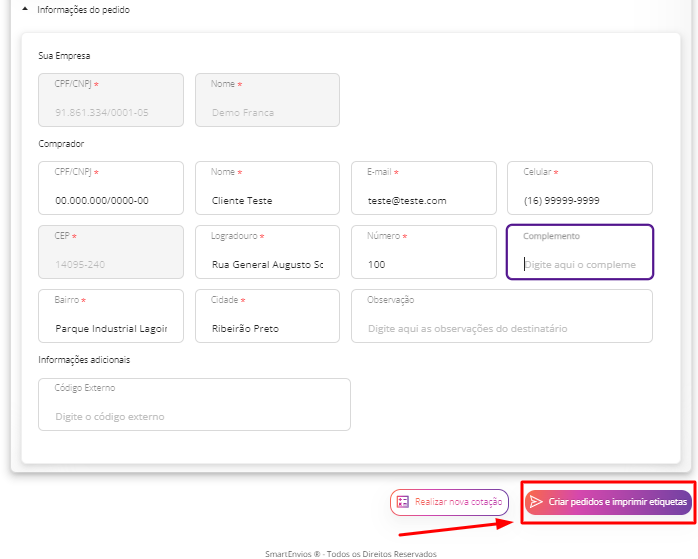Edit the Comprador Nome field with Cliente Teste
The height and width of the screenshot is (559, 698).
click(267, 188)
